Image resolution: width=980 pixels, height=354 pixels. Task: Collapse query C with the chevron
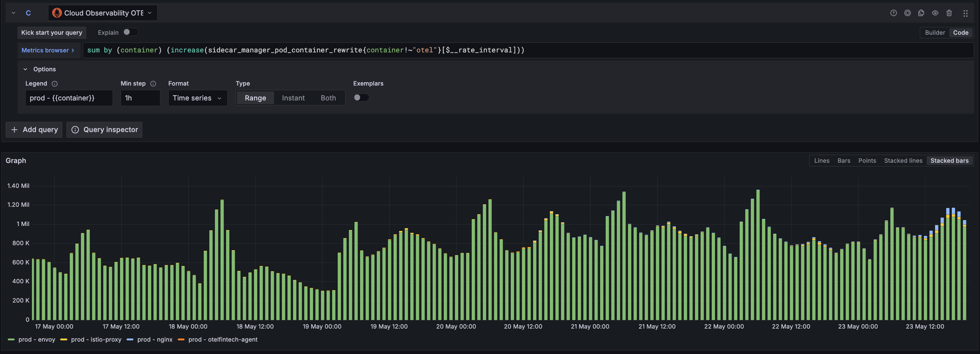(13, 13)
